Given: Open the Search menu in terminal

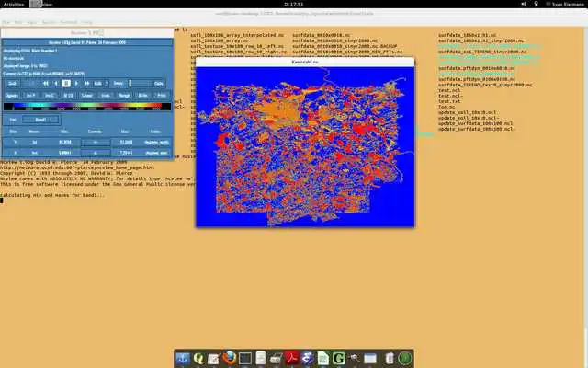Looking at the screenshot, I should pos(49,22).
